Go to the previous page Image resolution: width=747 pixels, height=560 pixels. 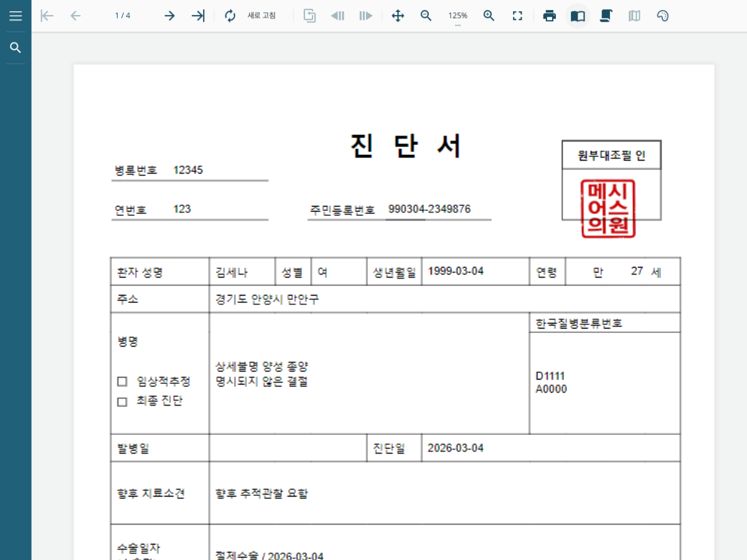[x=75, y=16]
